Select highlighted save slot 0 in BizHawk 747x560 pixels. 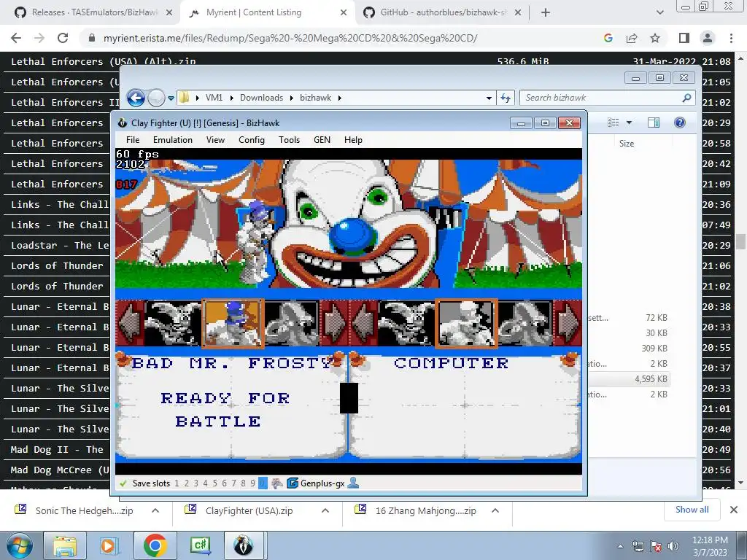(263, 483)
